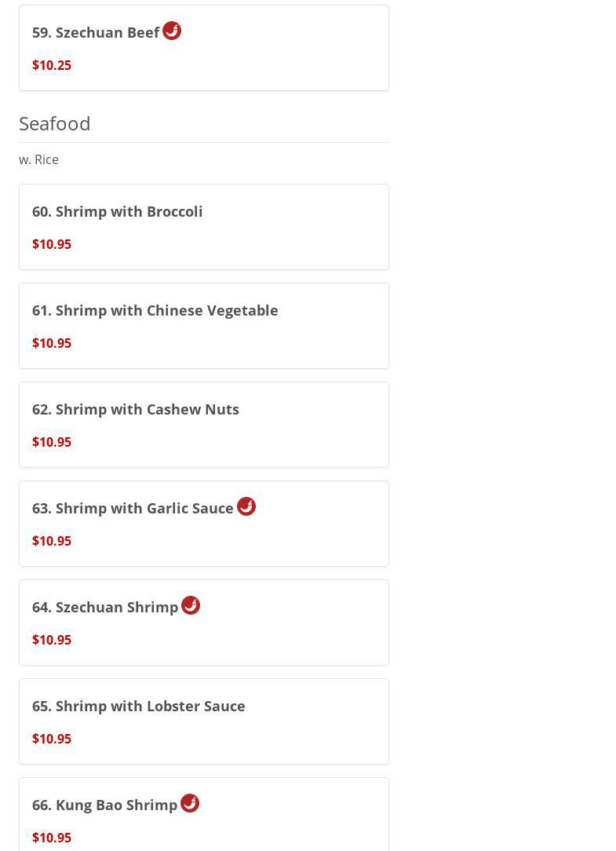This screenshot has height=851, width=616.
Task: Click the Seafood section heading
Action: 55,123
